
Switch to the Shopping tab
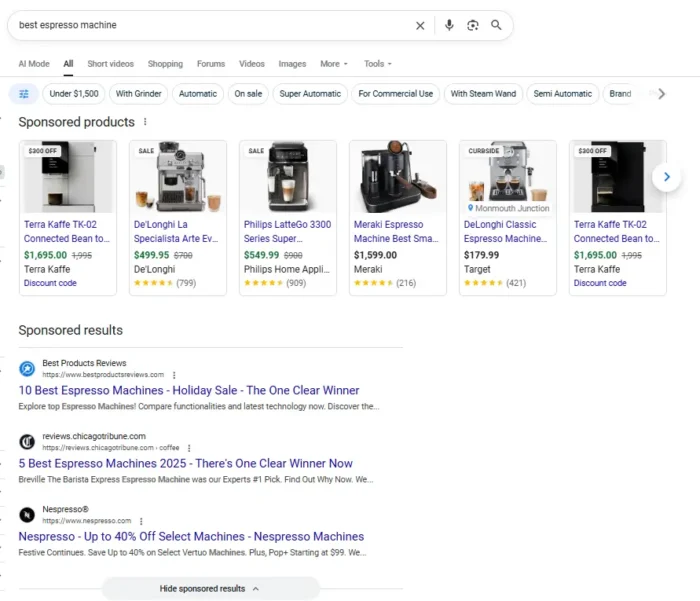165,64
